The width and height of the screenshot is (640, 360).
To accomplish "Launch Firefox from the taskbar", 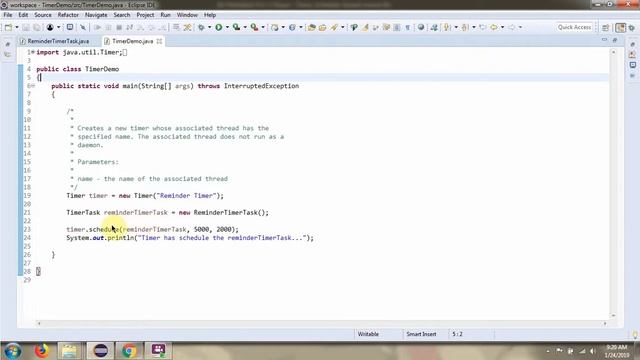I will (x=41, y=351).
